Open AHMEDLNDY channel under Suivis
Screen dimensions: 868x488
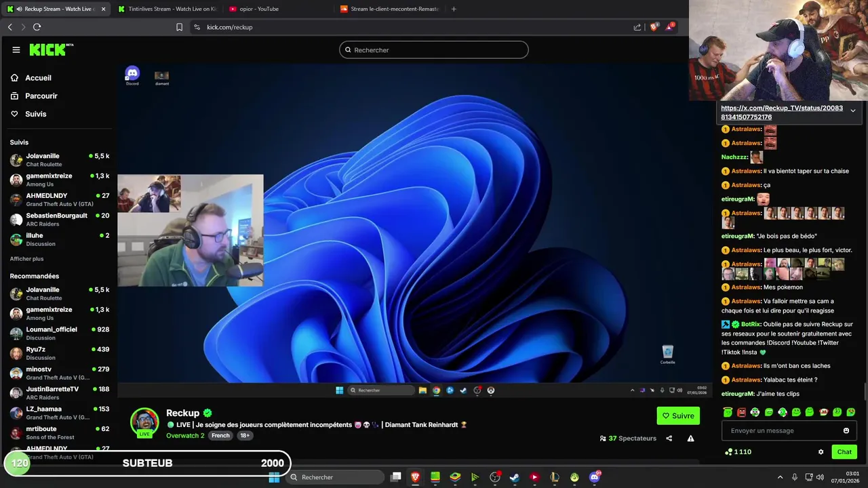point(60,199)
